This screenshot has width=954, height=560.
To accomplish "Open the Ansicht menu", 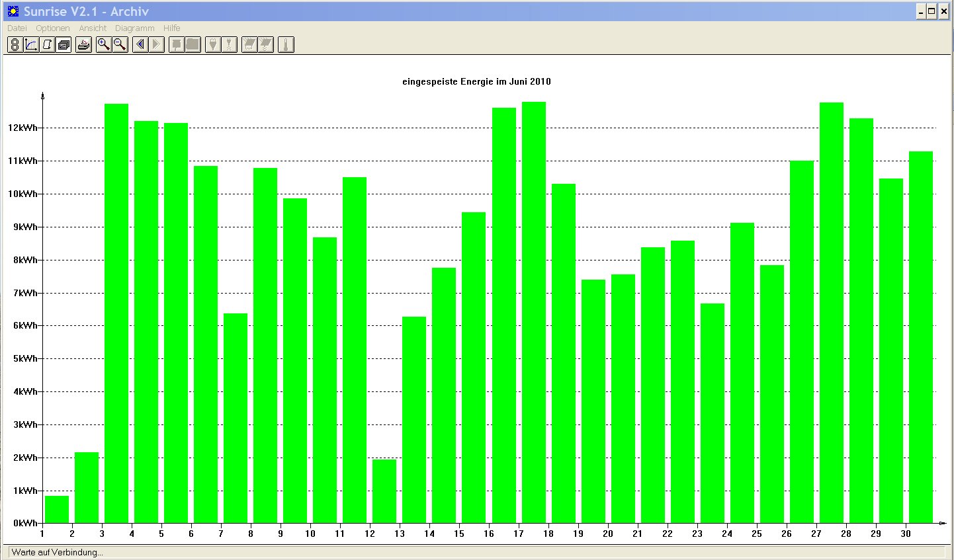I will point(93,28).
